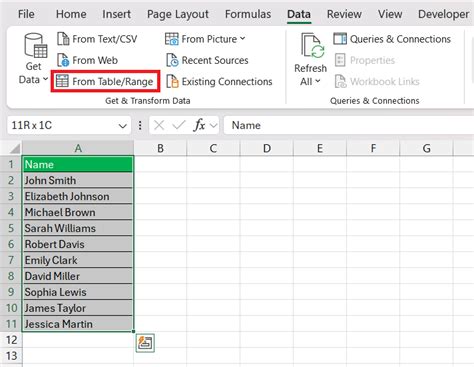Click the formula bar Cancel icon
The height and width of the screenshot is (367, 474).
pos(159,125)
